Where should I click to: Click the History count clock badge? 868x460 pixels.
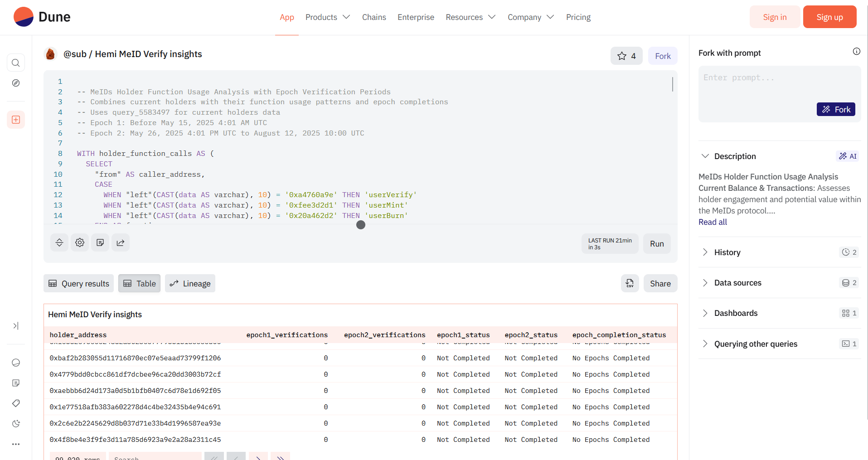point(849,252)
